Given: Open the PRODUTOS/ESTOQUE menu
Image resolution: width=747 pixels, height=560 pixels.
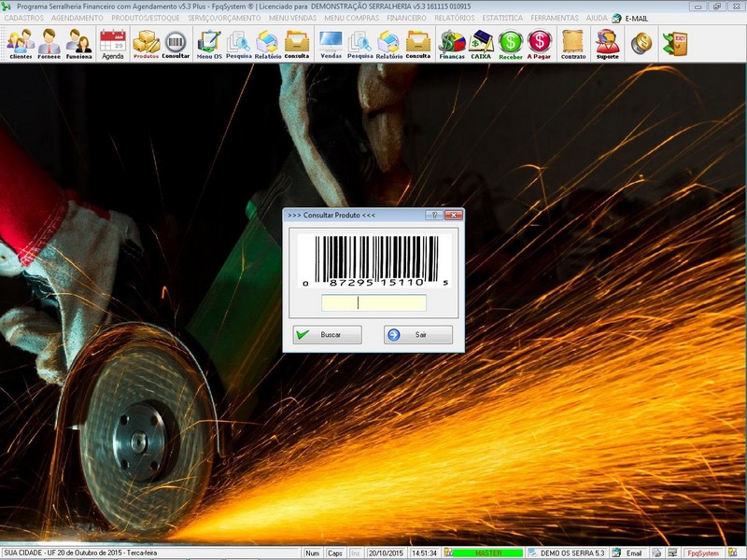Looking at the screenshot, I should point(146,18).
